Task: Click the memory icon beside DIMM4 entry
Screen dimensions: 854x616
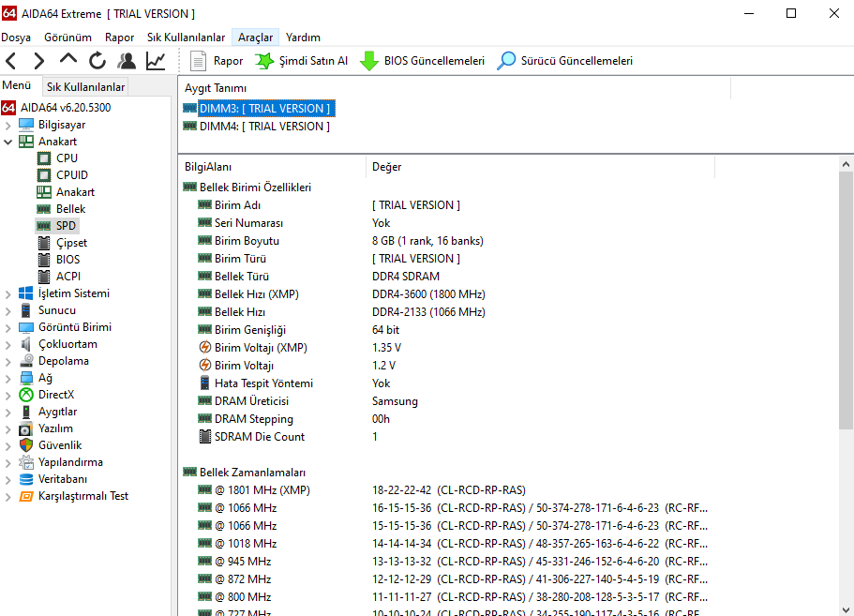Action: pos(189,127)
